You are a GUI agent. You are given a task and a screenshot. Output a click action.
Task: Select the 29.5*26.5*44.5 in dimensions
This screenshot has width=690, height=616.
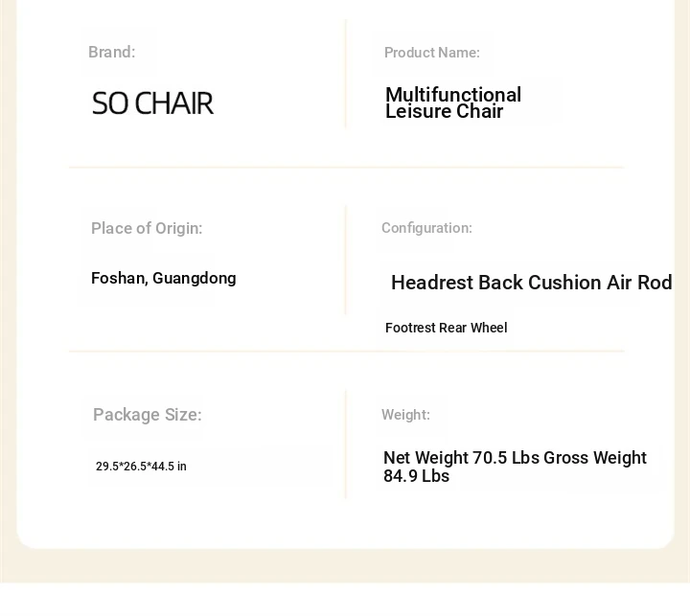pos(141,467)
